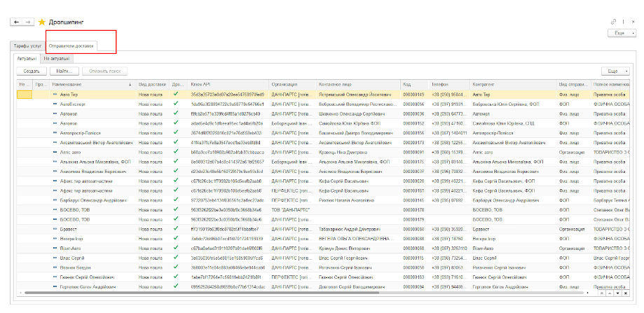The width and height of the screenshot is (644, 313).
Task: Switch to the Тарифы услуг tab
Action: point(27,46)
